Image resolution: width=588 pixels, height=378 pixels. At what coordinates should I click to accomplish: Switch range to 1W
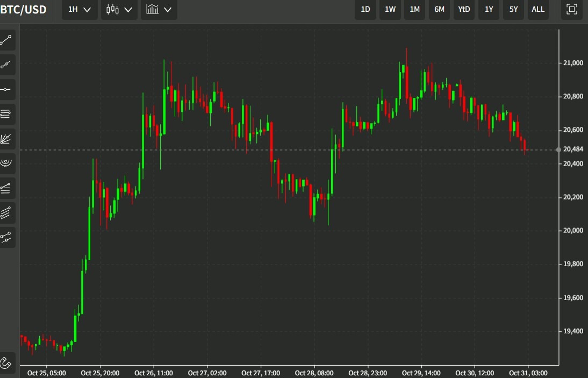coord(390,9)
